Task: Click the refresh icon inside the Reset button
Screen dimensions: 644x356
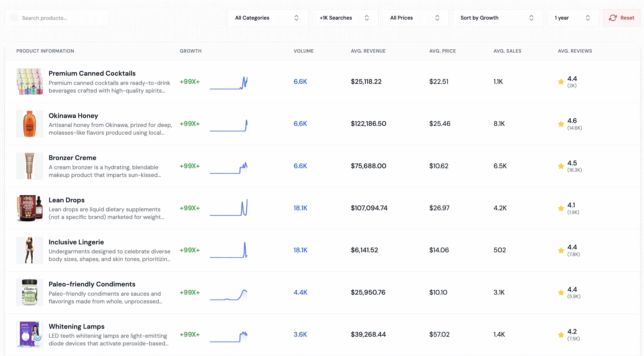Action: coord(613,18)
